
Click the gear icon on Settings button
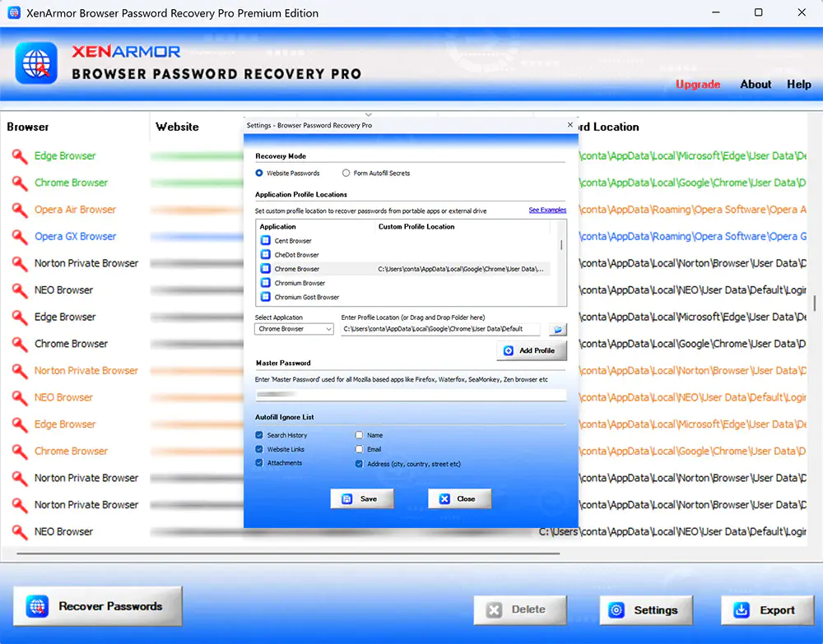pyautogui.click(x=616, y=610)
